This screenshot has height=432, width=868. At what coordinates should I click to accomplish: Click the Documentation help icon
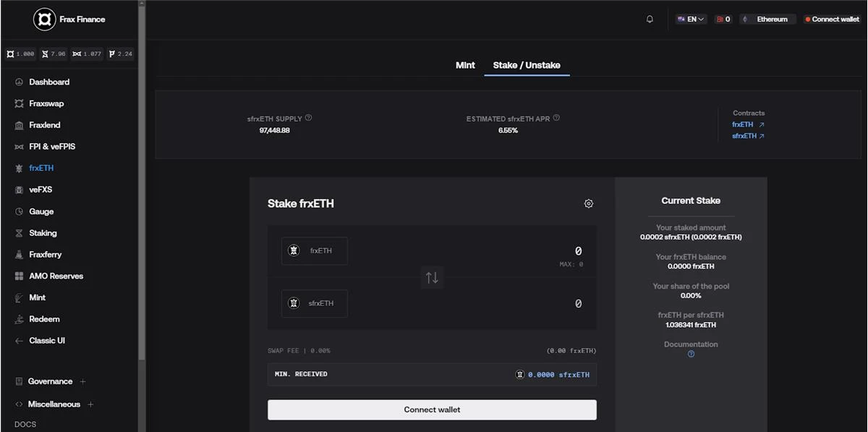click(691, 354)
